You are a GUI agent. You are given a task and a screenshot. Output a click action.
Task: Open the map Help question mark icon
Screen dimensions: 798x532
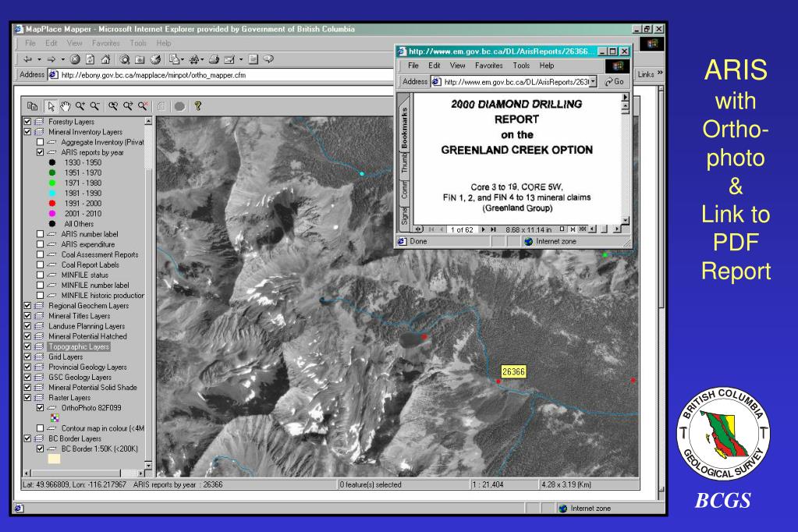pyautogui.click(x=198, y=106)
